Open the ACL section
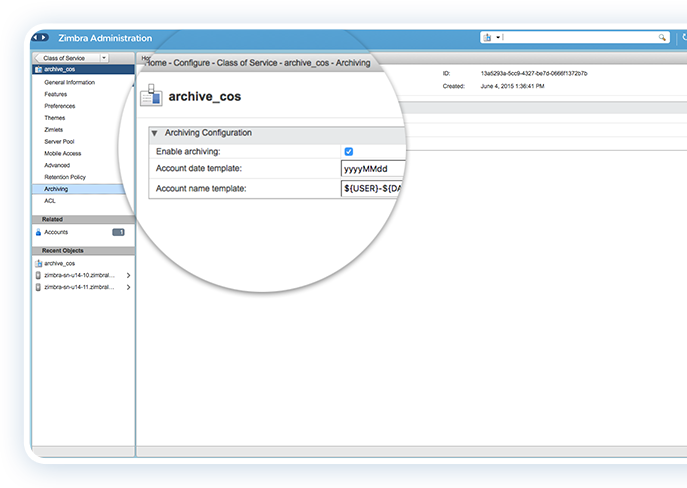This screenshot has height=488, width=687. pos(50,201)
